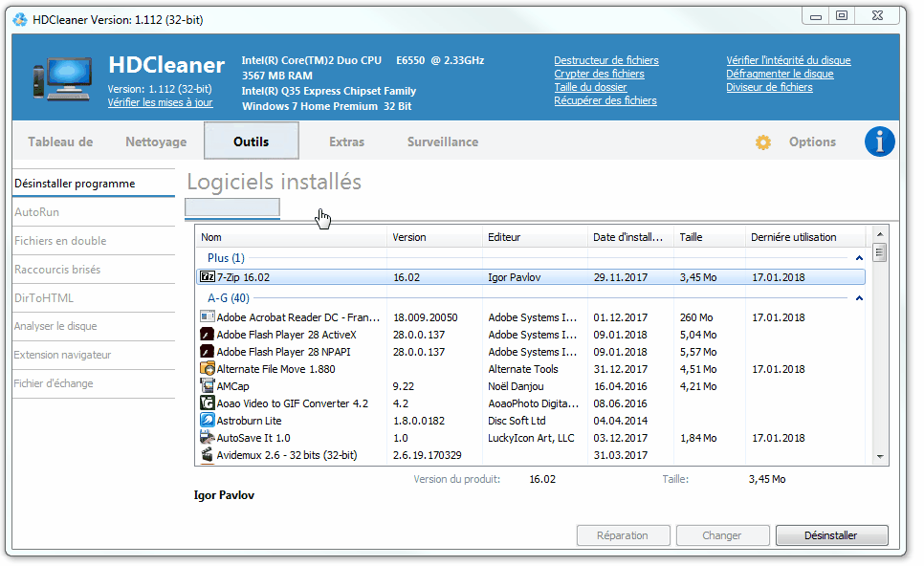924x566 pixels.
Task: Click the vertical scrollbar thumb
Action: coord(880,253)
